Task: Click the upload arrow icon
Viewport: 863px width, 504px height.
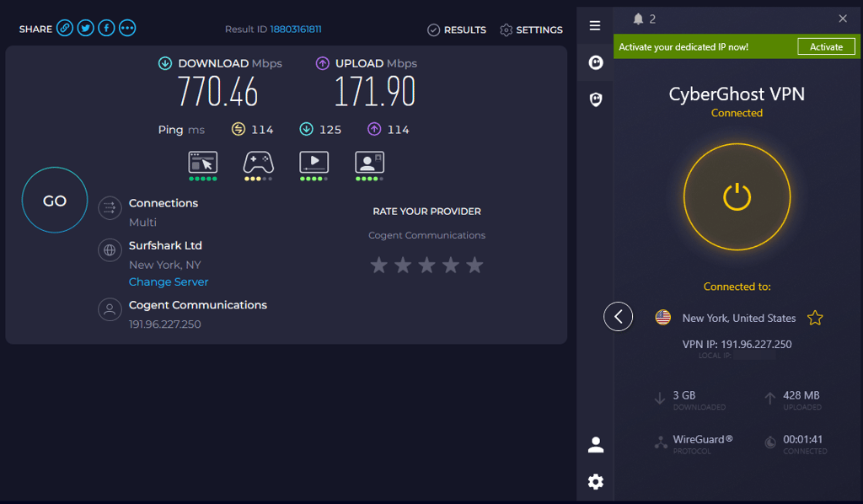Action: [x=323, y=63]
